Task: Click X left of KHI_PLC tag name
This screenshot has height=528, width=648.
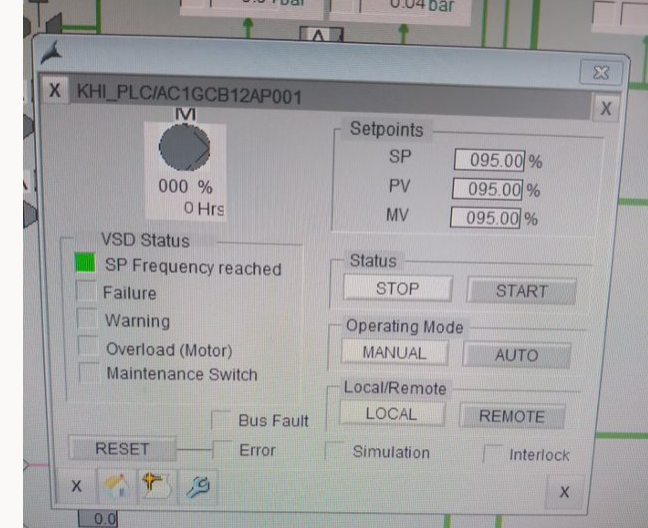Action: click(55, 90)
